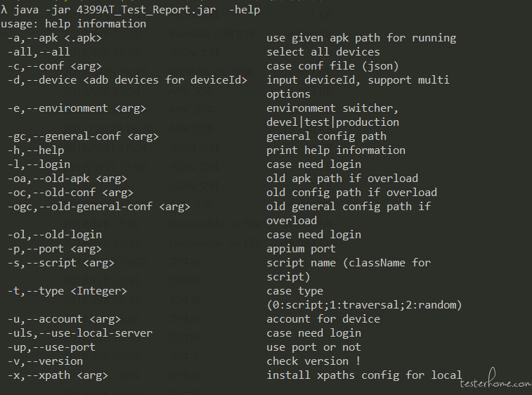532x395 pixels.
Task: Click the -p,--port <arg> option
Action: pos(55,249)
